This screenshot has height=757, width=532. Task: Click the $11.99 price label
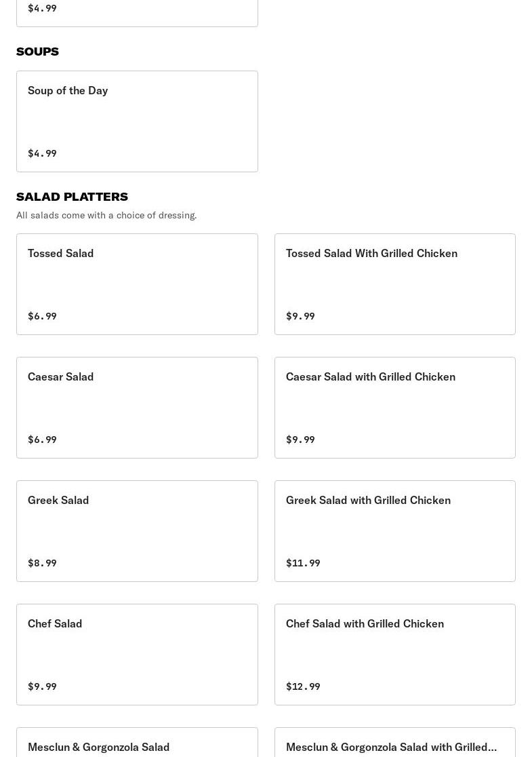[303, 563]
